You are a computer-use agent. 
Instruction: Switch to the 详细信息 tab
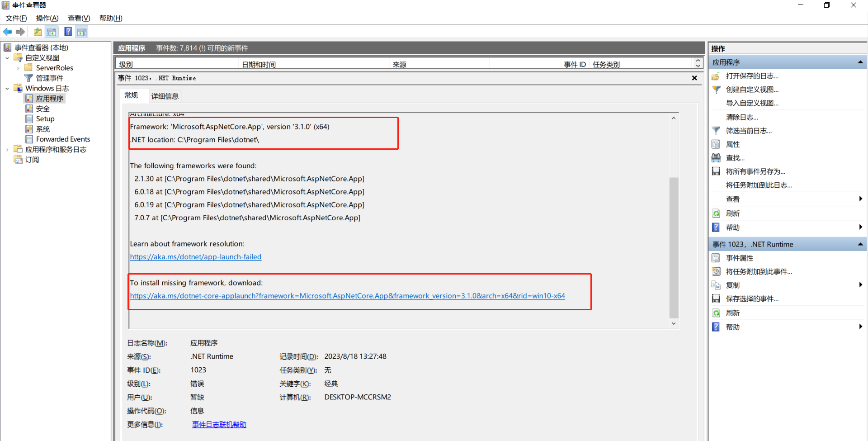point(165,96)
